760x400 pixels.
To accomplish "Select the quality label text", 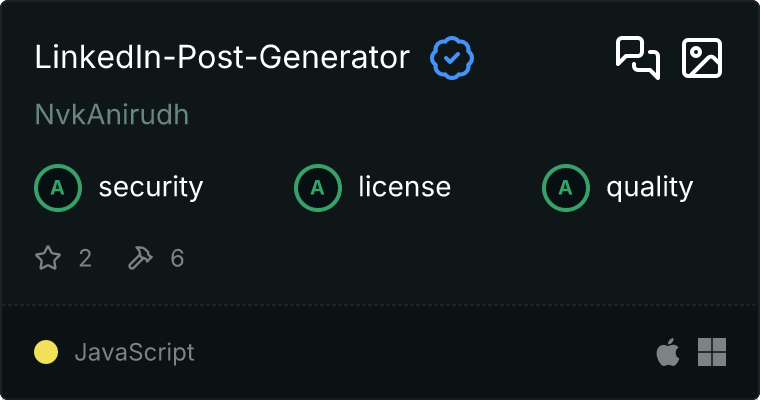I will click(650, 187).
